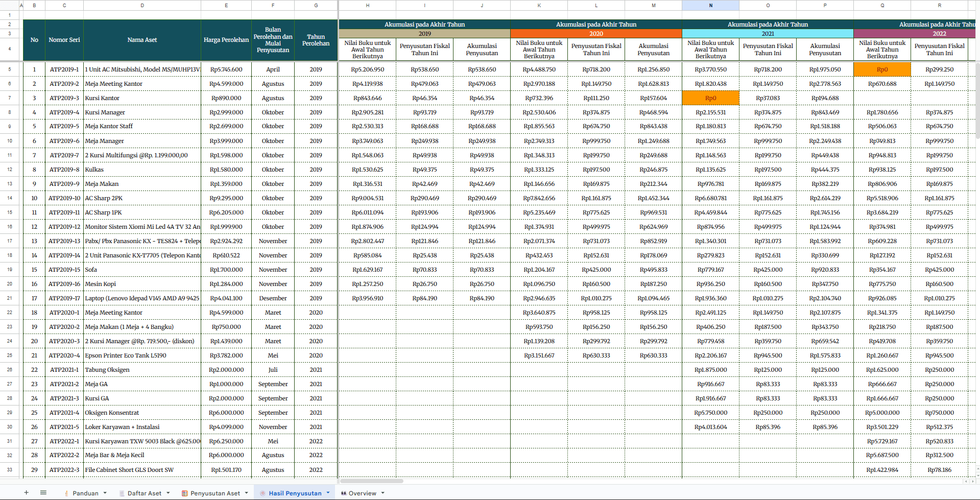Click the April month cell
980x500 pixels.
[x=273, y=69]
